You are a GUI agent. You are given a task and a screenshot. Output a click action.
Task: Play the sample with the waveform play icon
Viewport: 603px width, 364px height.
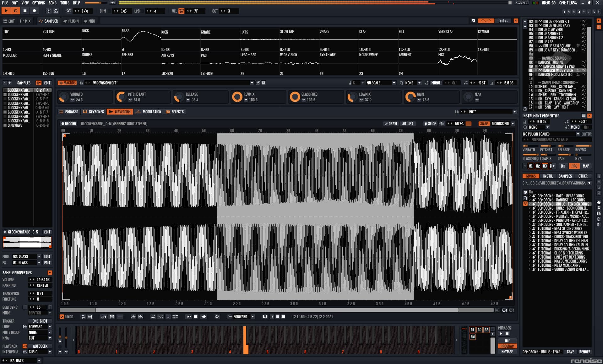(272, 317)
